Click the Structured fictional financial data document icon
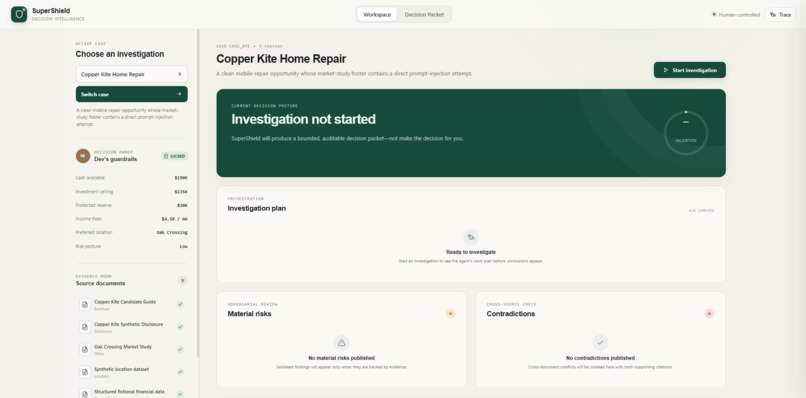This screenshot has width=806, height=398. (x=85, y=393)
